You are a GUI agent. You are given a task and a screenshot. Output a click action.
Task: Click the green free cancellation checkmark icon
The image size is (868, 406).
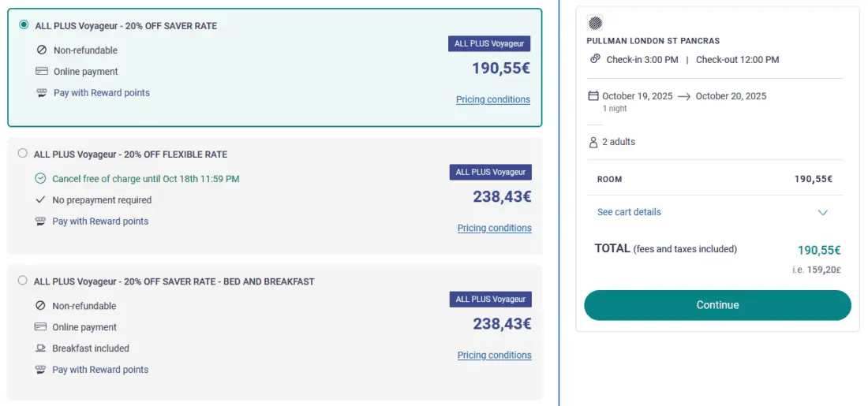(x=40, y=178)
